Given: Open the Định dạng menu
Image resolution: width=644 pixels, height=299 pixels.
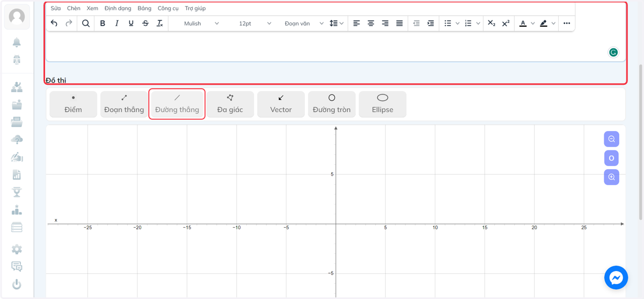Looking at the screenshot, I should coord(118,9).
